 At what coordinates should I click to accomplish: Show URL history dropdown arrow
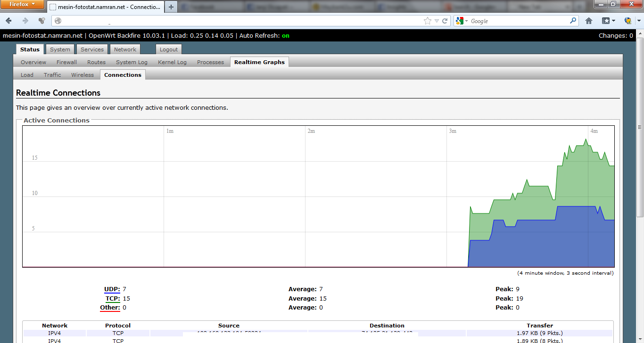pyautogui.click(x=437, y=21)
